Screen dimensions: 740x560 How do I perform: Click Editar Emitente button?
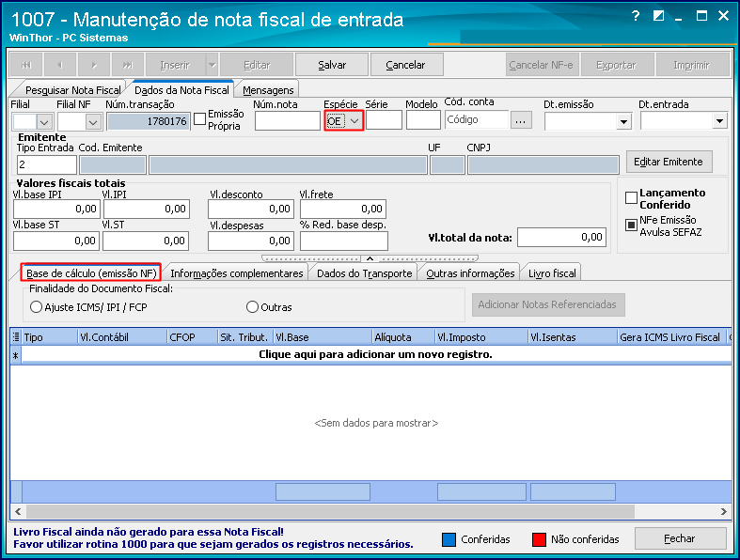pyautogui.click(x=669, y=162)
